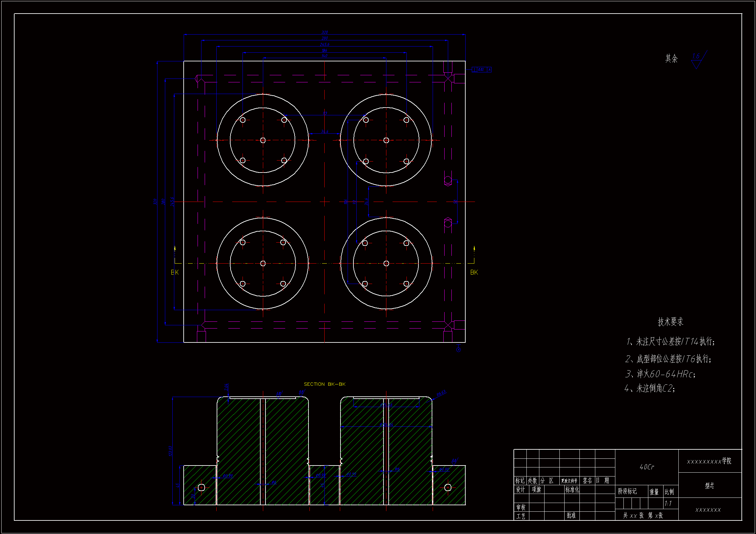This screenshot has height=534, width=756.
Task: Select the upper magenta hole on the right edge
Action: pos(448,180)
